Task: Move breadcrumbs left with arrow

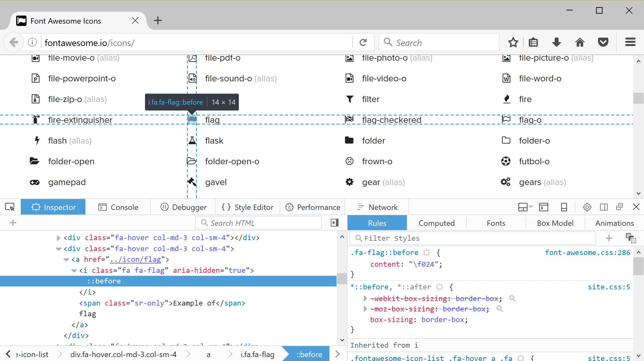Action: [x=8, y=354]
